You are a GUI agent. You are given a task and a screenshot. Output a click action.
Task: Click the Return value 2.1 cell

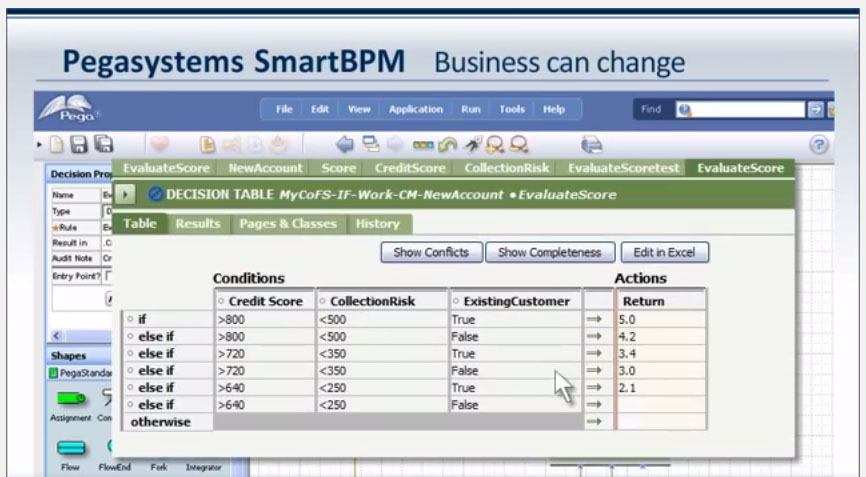[x=661, y=388]
